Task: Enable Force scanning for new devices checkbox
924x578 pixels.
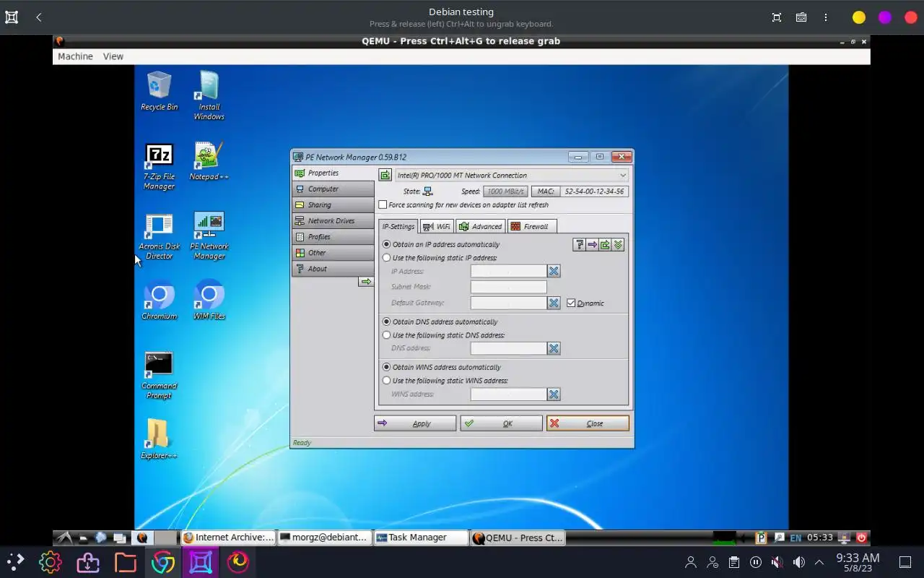Action: tap(383, 204)
